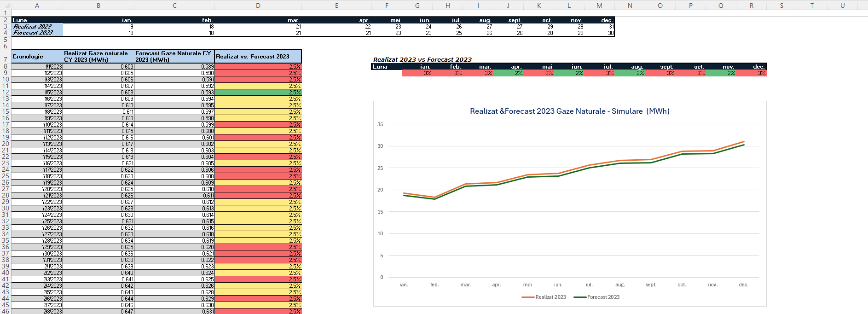Click the 'Realizat 2023 vs Forecast 2023' table title
The height and width of the screenshot is (314, 868).
point(422,60)
